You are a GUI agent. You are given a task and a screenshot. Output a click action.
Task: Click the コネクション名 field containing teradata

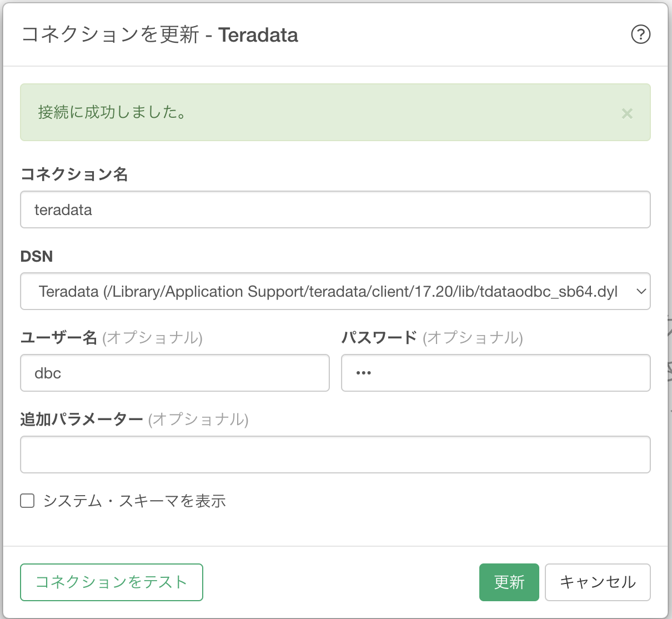tap(335, 209)
